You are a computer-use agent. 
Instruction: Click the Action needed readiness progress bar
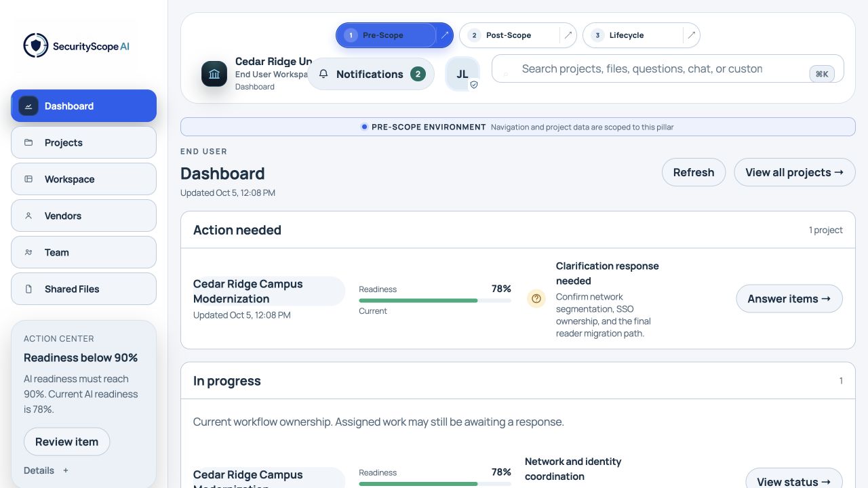pyautogui.click(x=435, y=300)
